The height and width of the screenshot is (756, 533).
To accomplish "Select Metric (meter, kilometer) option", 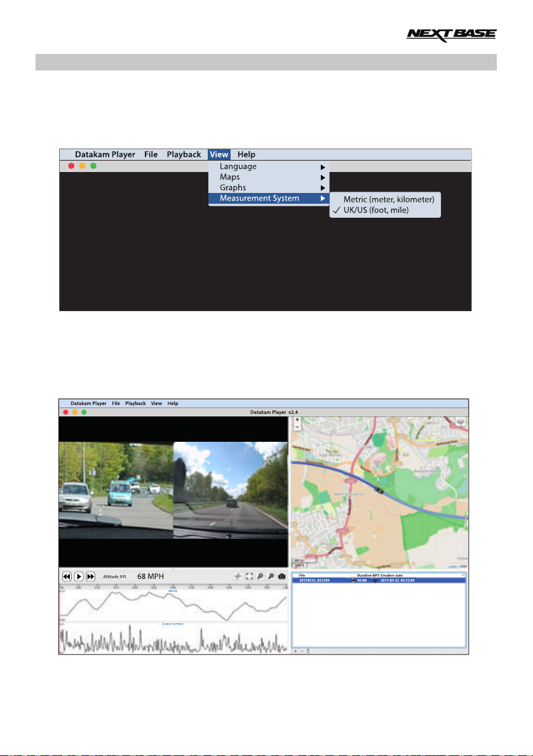I will pos(385,199).
